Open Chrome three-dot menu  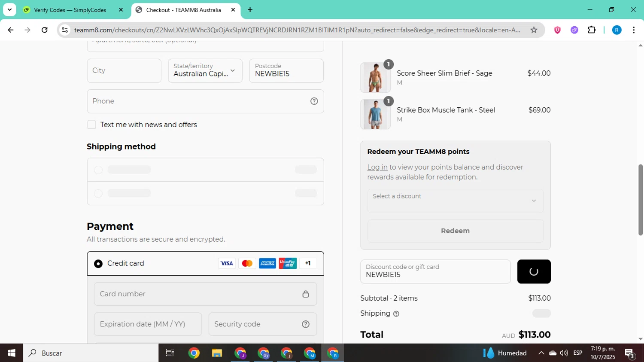click(634, 30)
